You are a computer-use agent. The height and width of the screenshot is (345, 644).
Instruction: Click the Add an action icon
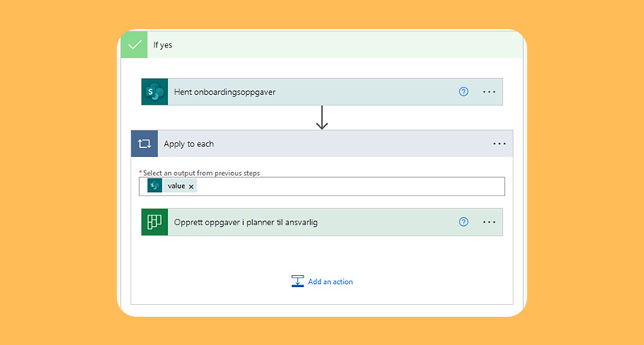point(297,281)
